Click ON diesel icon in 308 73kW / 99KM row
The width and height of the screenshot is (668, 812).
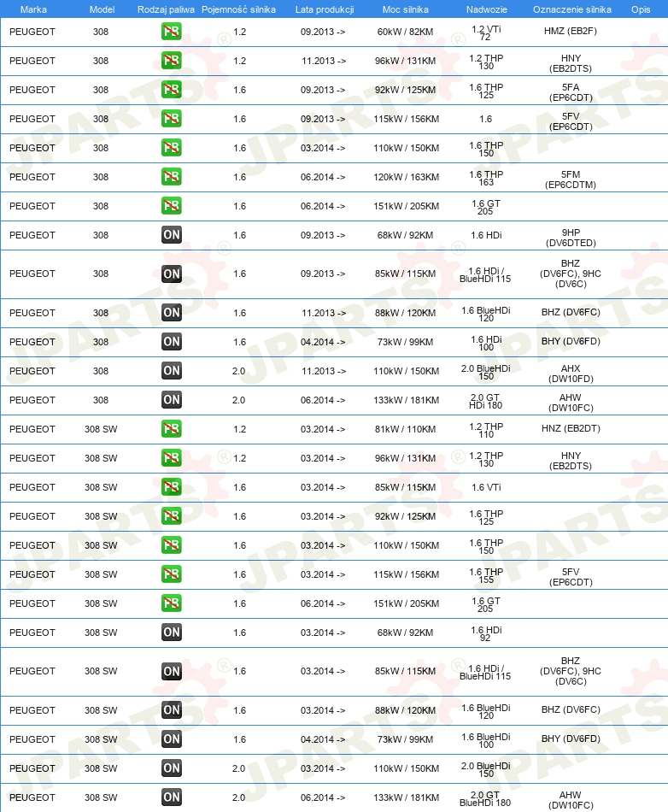[171, 341]
